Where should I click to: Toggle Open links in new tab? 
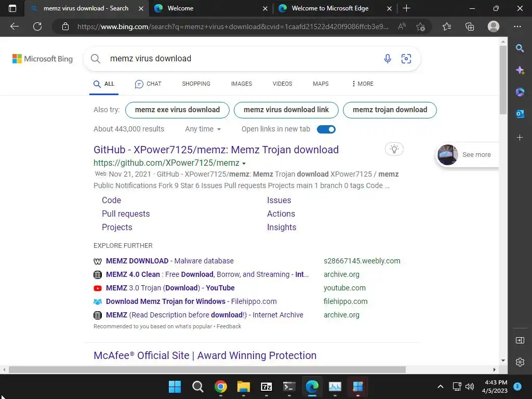point(326,129)
